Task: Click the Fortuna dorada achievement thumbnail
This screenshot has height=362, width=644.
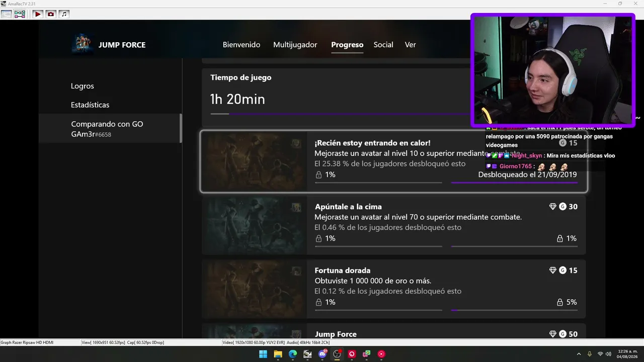Action: 255,289
